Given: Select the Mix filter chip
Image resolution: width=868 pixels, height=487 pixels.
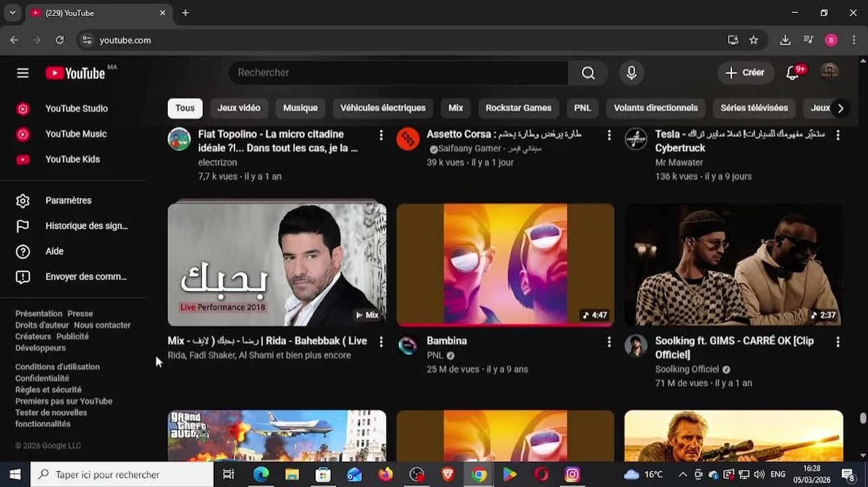Looking at the screenshot, I should click(456, 108).
